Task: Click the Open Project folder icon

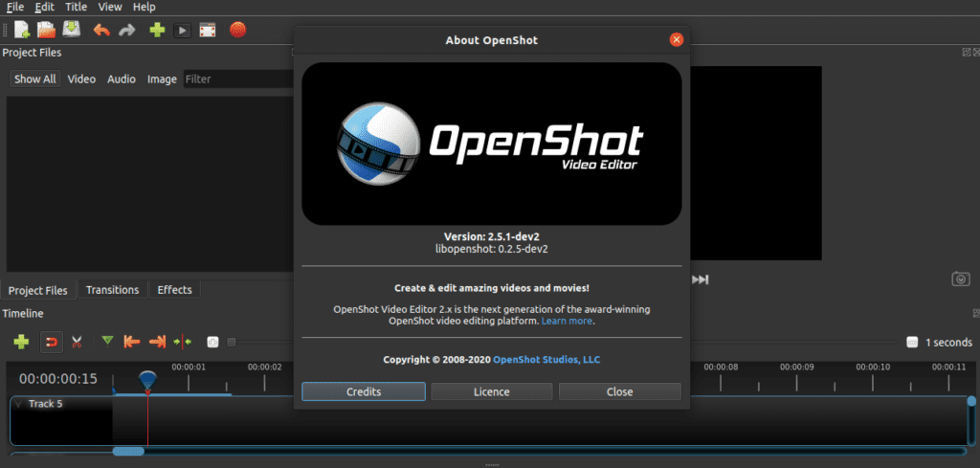Action: (46, 30)
